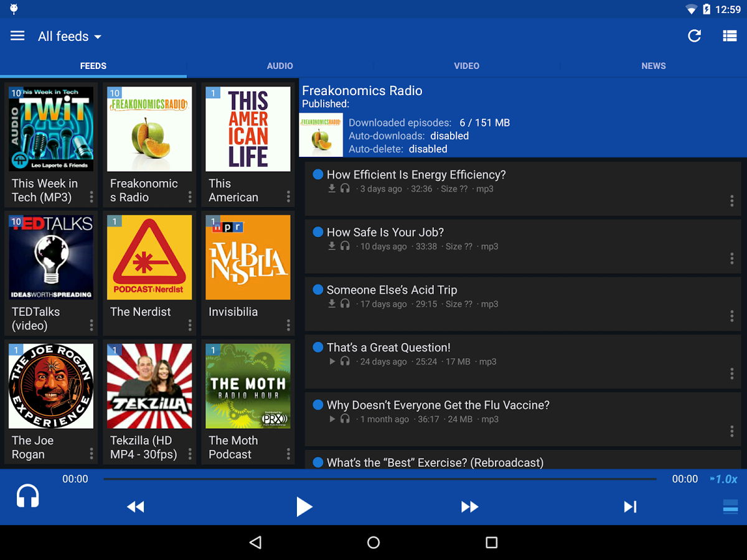Open episode Someone Else's Acid Trip
Screen dimensions: 747x560
(x=523, y=304)
